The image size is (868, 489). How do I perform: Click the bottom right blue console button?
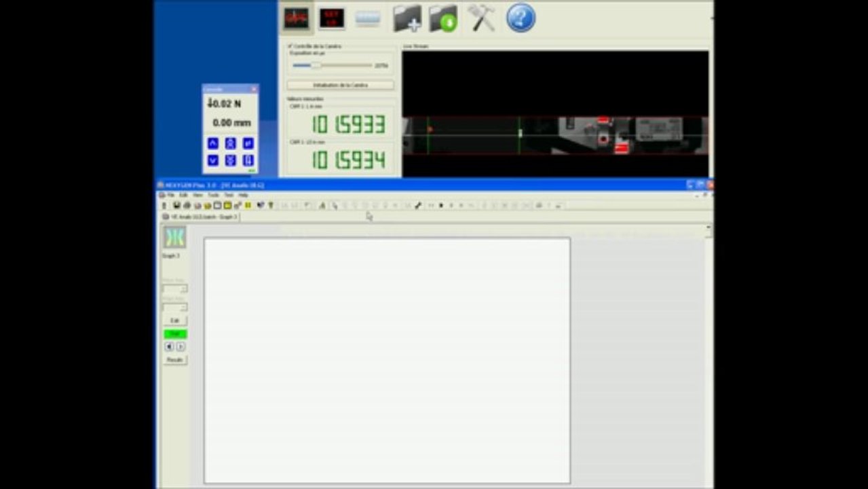[248, 160]
